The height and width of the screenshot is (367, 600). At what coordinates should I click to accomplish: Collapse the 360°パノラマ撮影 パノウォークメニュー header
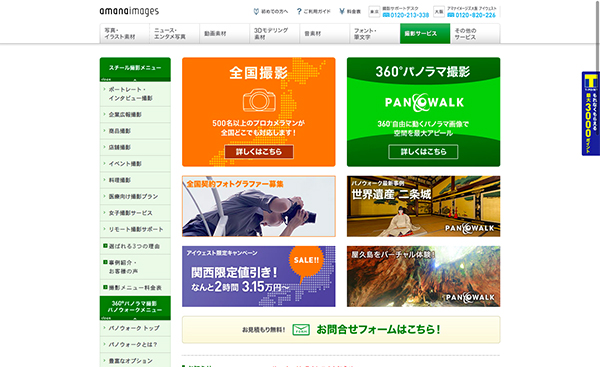[135, 308]
